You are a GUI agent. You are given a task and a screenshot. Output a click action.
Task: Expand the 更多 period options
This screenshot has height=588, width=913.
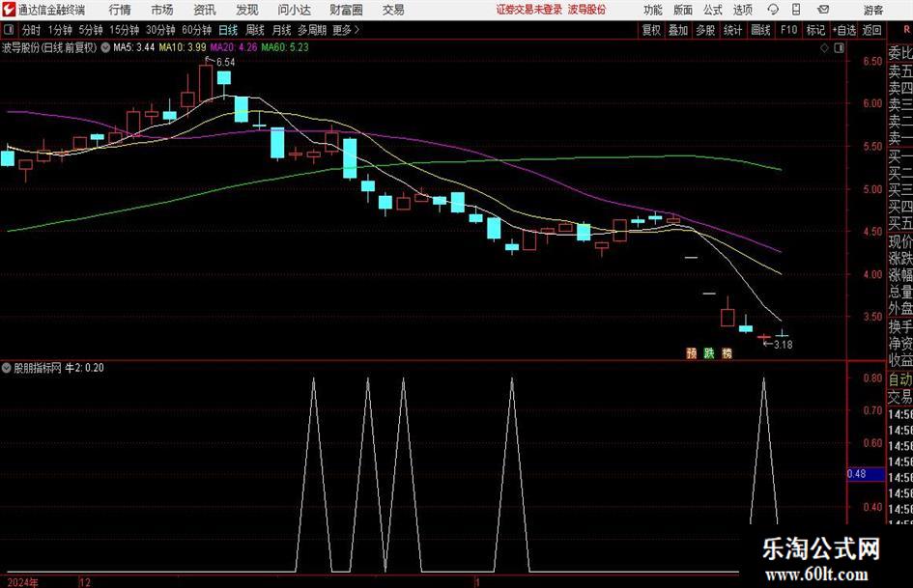[x=347, y=30]
